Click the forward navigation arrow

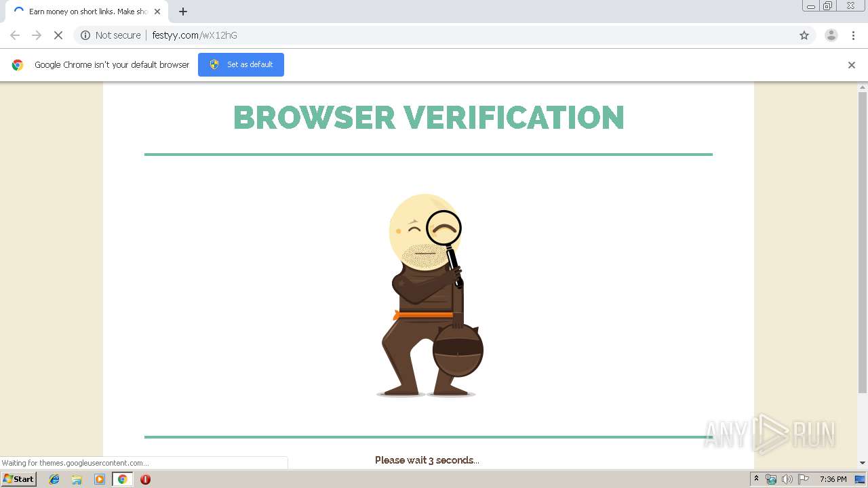point(37,35)
